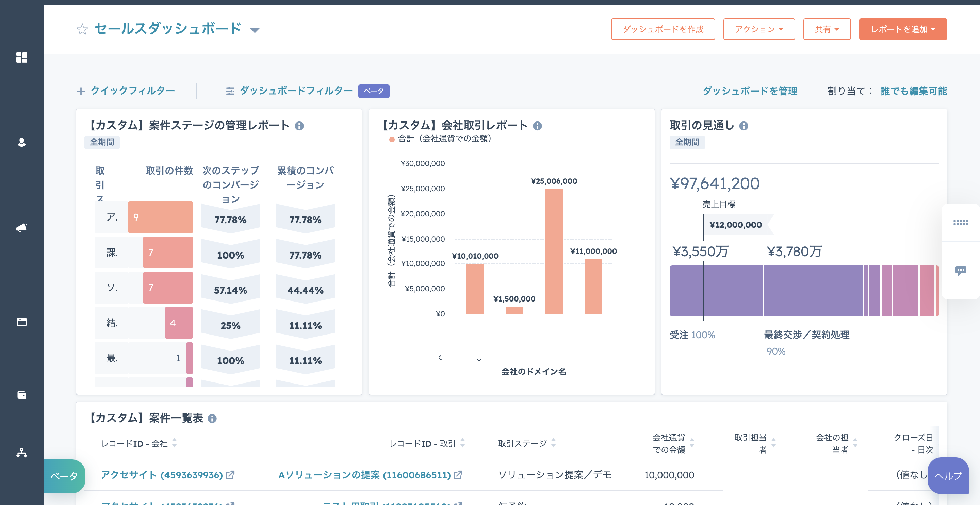Show info for 取引の見通し report
This screenshot has width=980, height=505.
[x=744, y=126]
